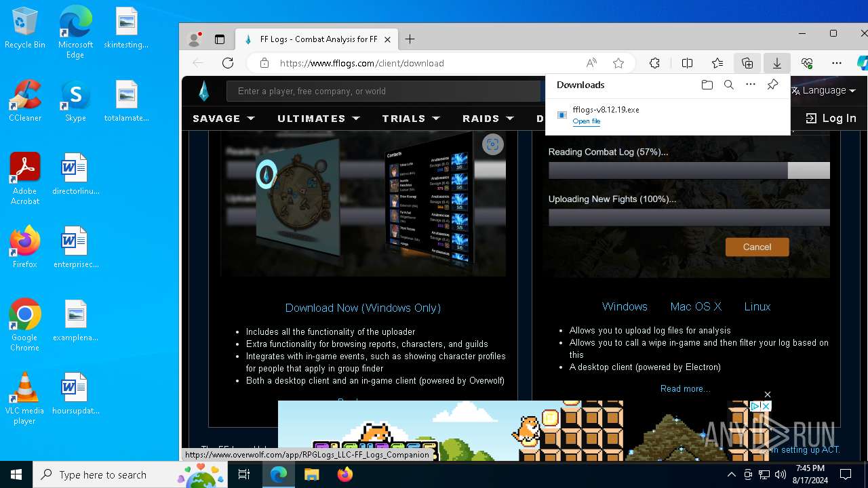Click Log In button
868x488 pixels.
831,119
